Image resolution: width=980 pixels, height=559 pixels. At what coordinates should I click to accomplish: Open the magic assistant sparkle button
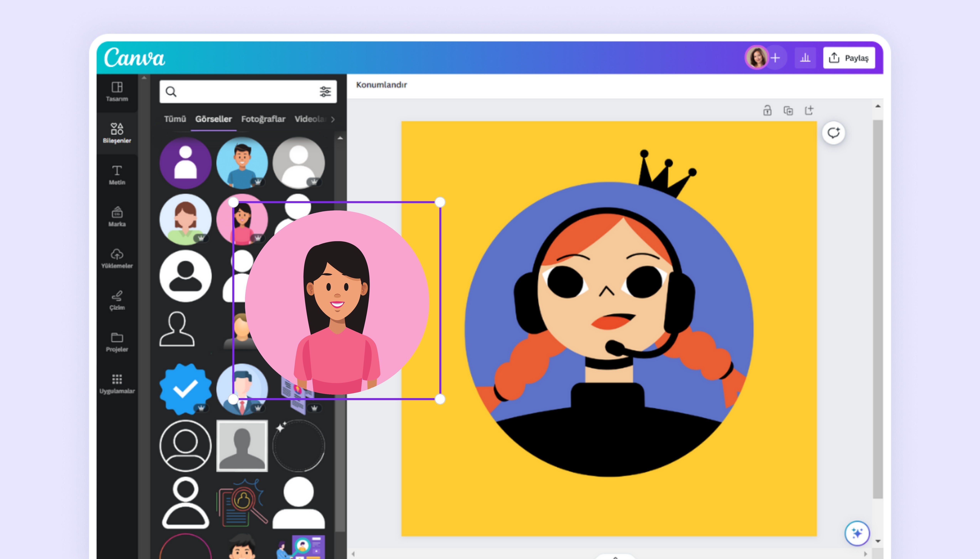click(x=857, y=533)
